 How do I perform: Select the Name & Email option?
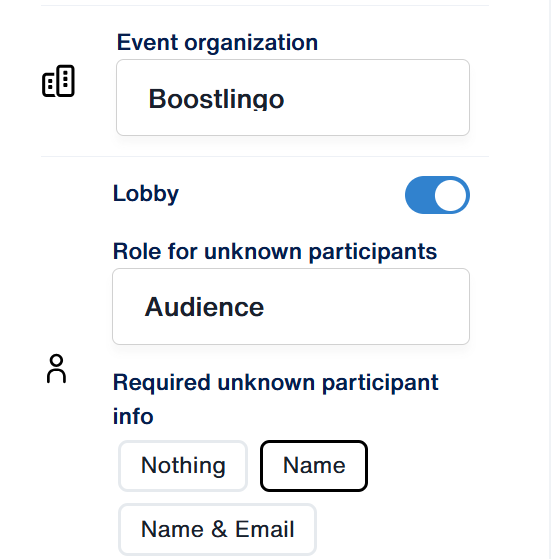pos(217,529)
